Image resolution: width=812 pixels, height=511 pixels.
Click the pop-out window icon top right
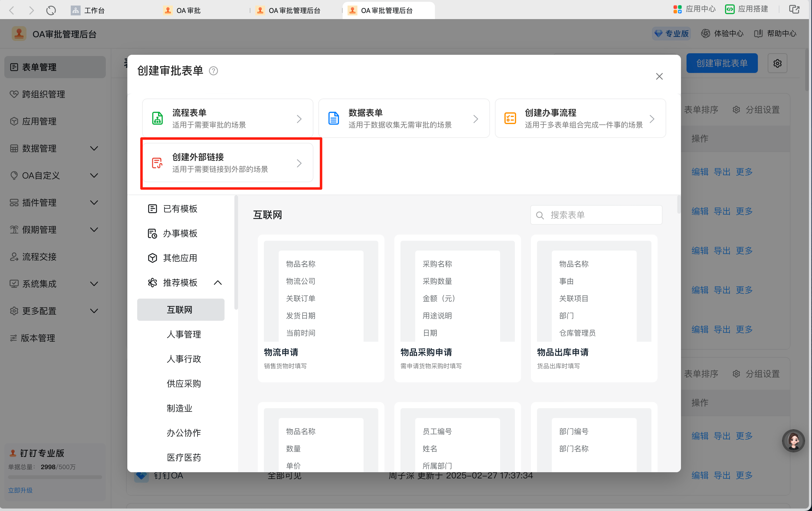(x=794, y=10)
